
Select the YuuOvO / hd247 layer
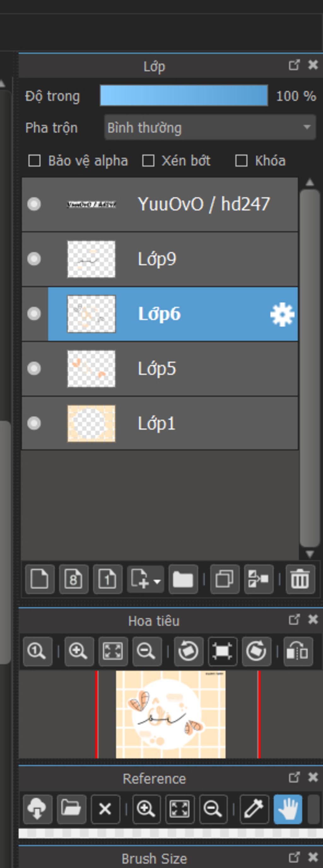click(203, 204)
